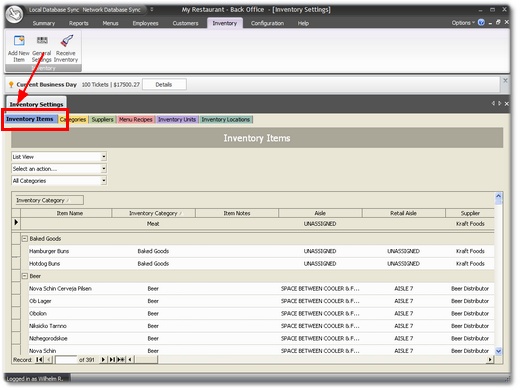Open the List View dropdown

[x=104, y=157]
